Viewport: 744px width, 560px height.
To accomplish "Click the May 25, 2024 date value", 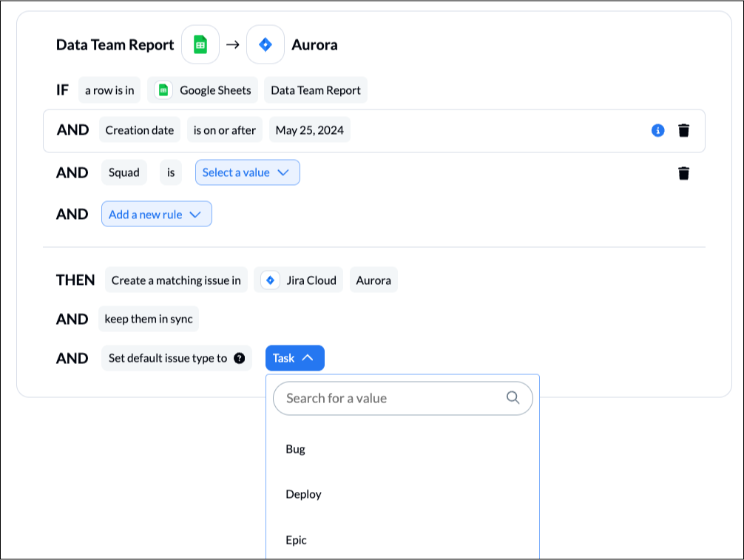I will (x=310, y=129).
